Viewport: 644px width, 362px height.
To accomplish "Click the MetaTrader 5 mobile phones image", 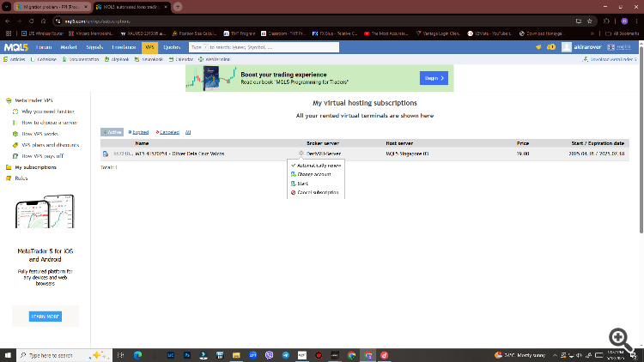I will [x=45, y=212].
